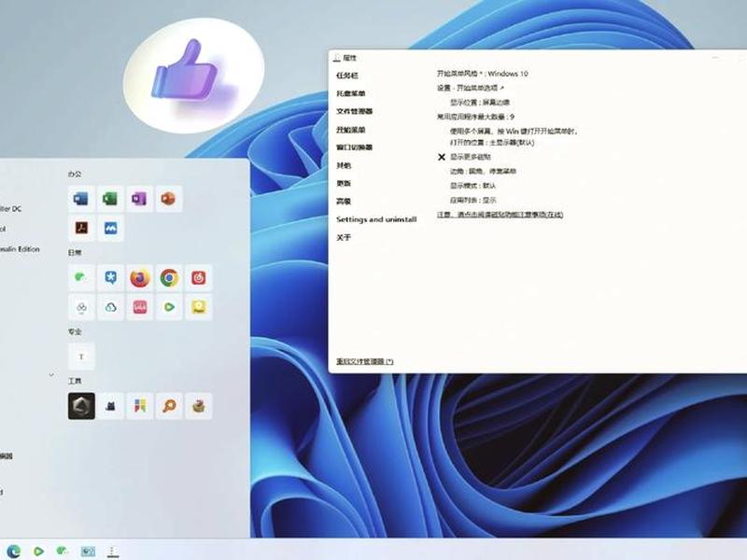Open the red NetEase Music tile
Viewport: 747px width, 560px height.
198,277
